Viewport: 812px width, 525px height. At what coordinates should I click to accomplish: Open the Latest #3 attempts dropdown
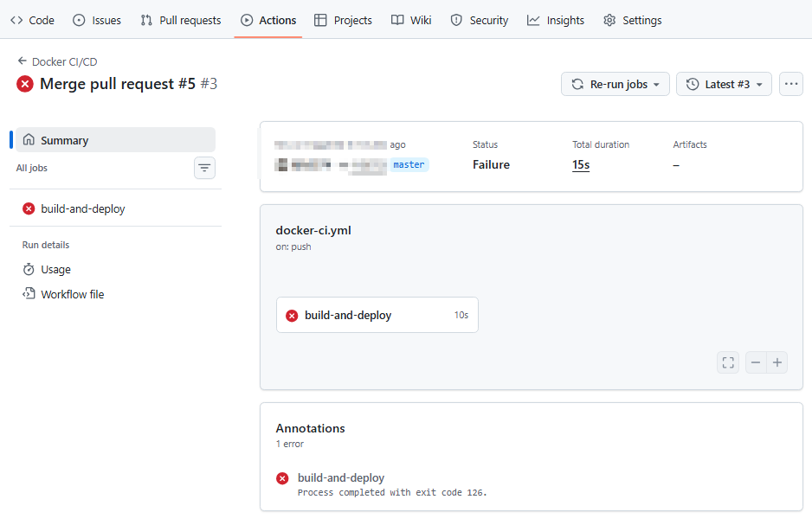point(724,84)
